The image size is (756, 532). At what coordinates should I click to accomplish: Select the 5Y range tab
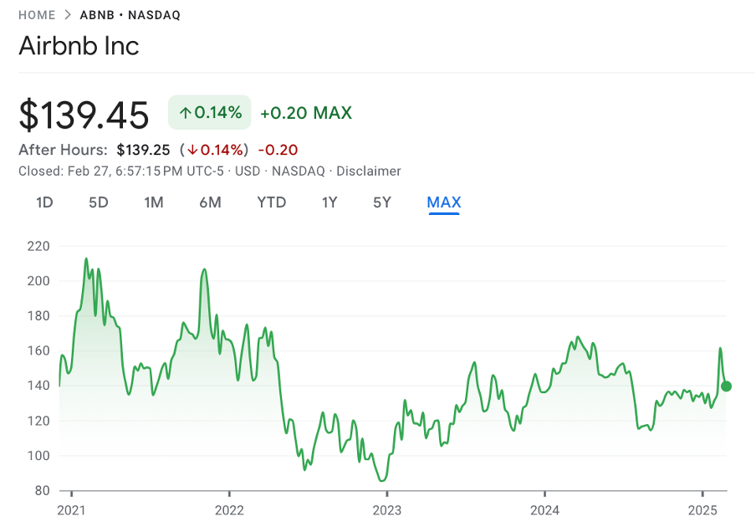tap(382, 202)
